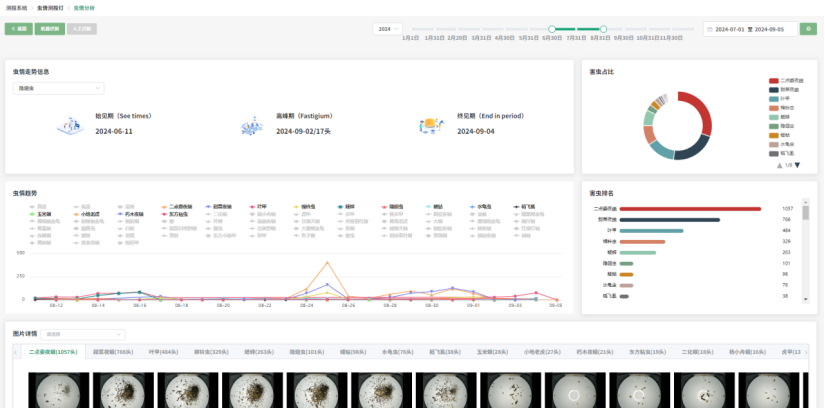Click the green settings button at top right
Image resolution: width=825 pixels, height=409 pixels.
click(x=808, y=29)
